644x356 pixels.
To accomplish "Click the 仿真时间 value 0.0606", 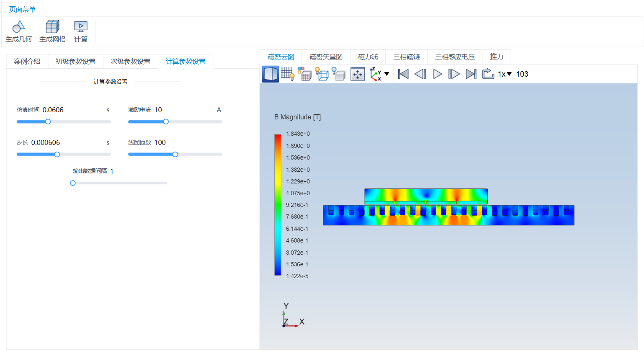I will pos(53,110).
